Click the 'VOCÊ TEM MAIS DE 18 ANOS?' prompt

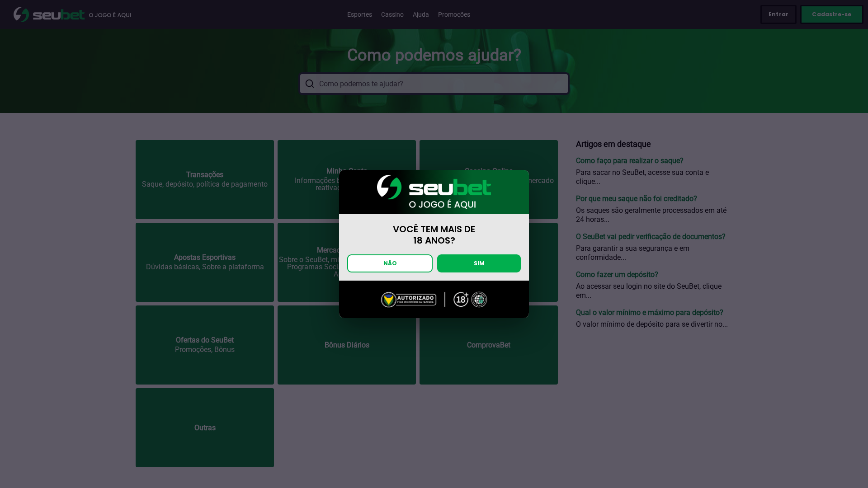click(434, 235)
